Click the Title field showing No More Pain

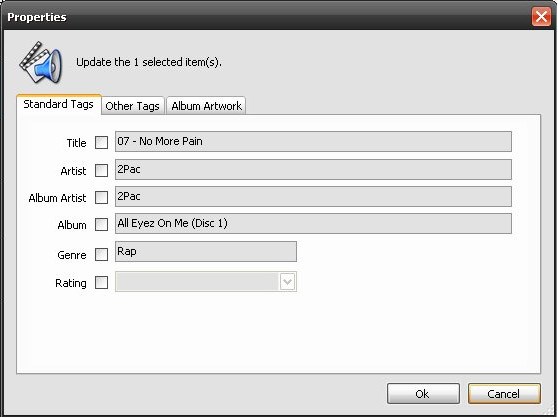[313, 142]
